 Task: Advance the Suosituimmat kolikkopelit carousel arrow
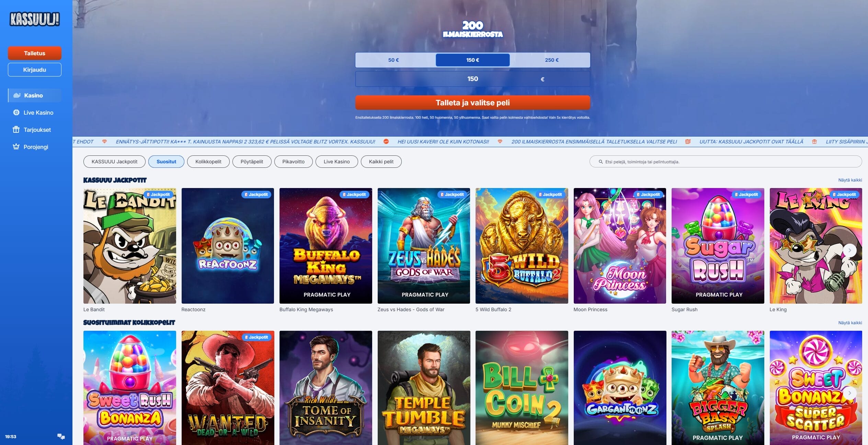point(850,393)
